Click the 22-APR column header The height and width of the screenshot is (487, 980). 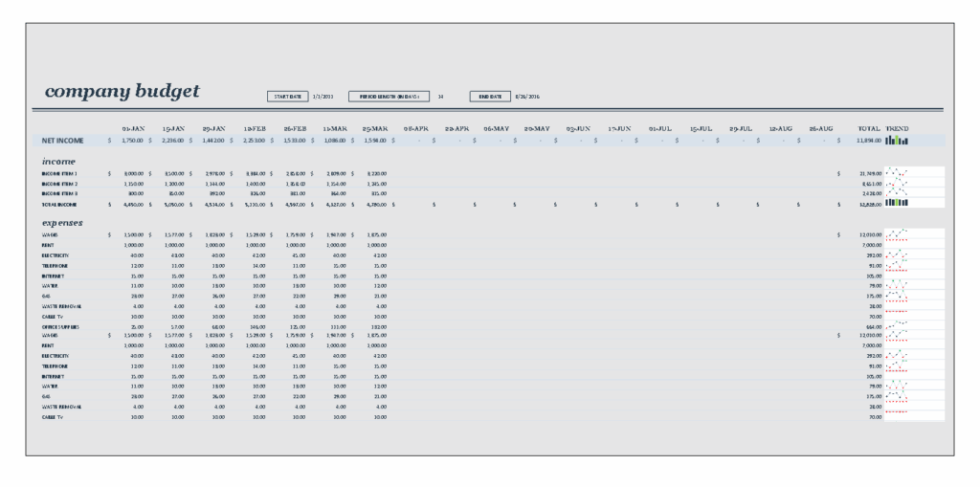(x=457, y=128)
